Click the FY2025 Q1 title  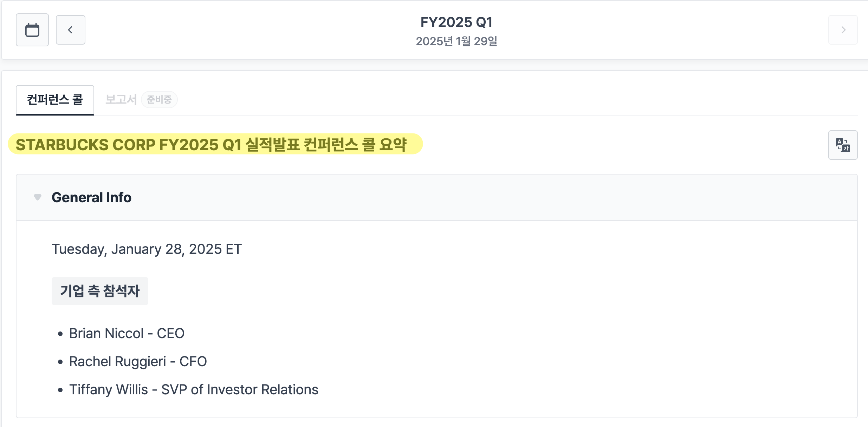[x=456, y=22]
